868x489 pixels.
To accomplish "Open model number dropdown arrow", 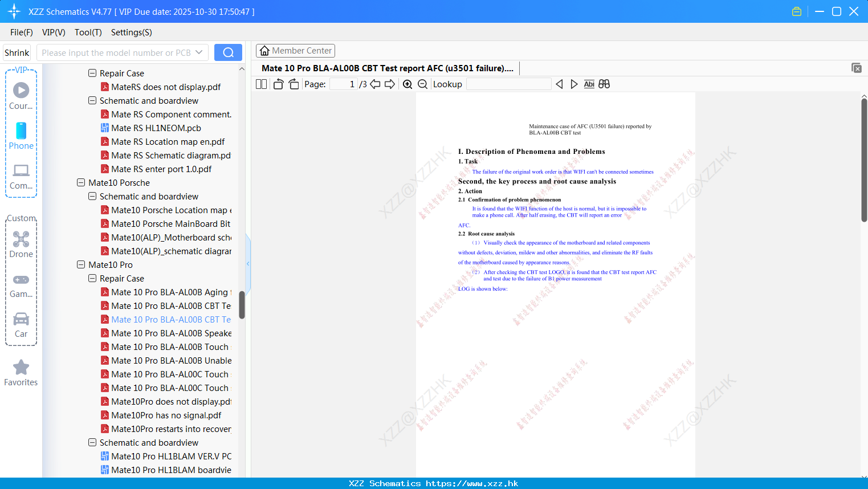I will (x=199, y=52).
